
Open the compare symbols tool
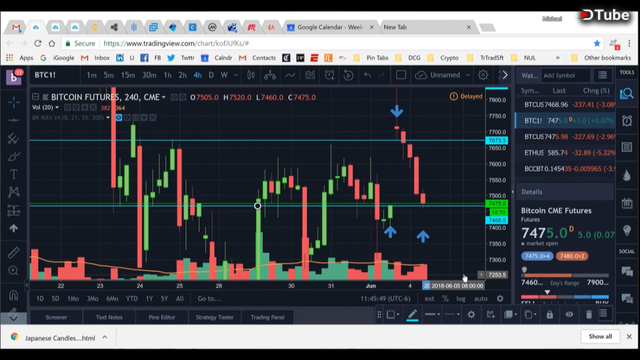(270, 75)
